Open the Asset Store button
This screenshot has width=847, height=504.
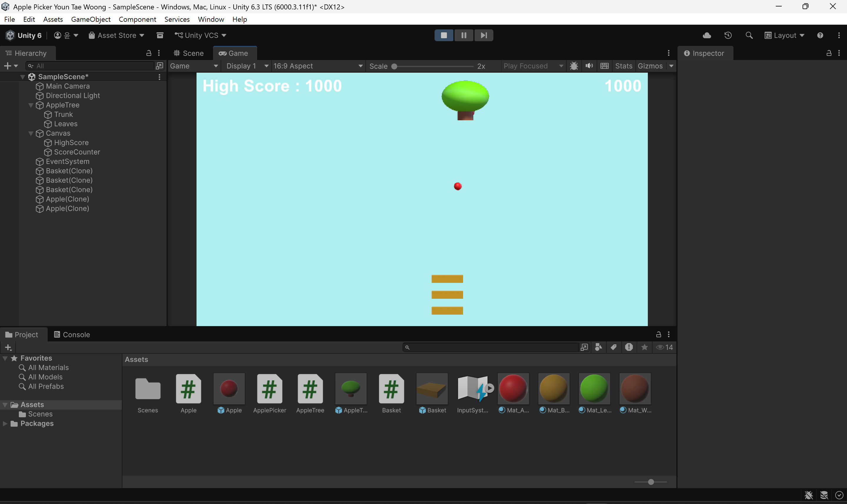click(x=117, y=35)
